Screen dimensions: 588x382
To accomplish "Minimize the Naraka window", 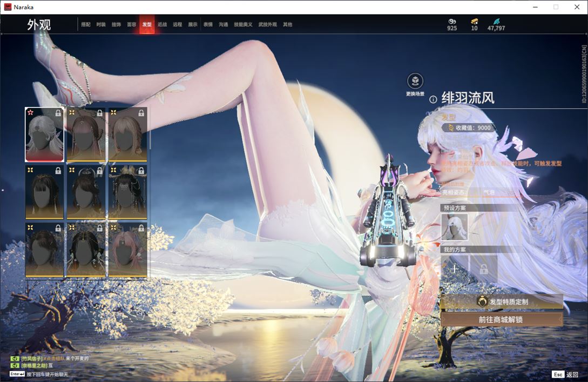I will click(x=535, y=7).
